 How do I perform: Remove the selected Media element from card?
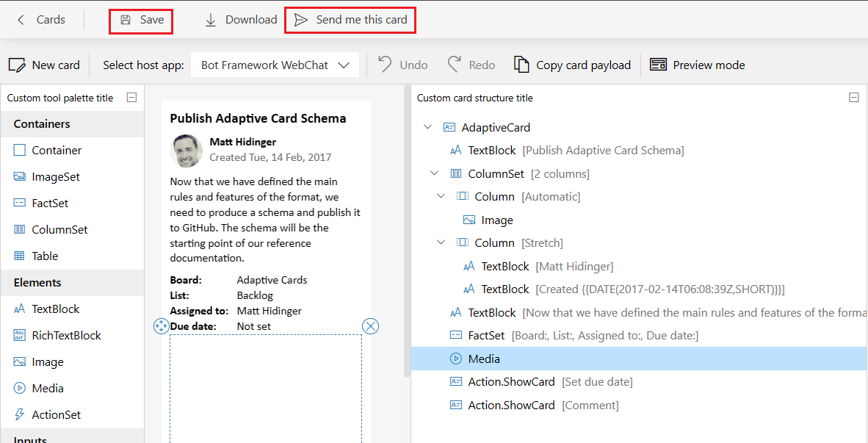pos(370,327)
